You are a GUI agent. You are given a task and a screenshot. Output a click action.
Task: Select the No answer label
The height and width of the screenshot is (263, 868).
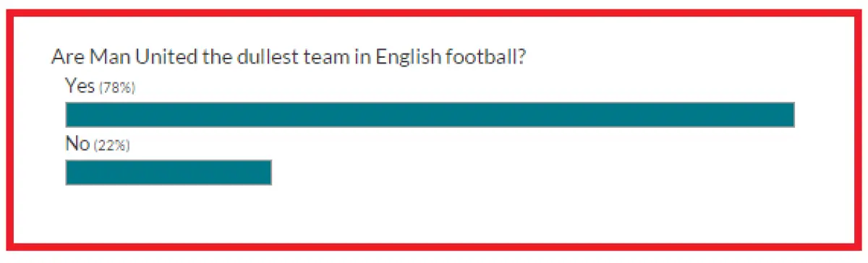[77, 144]
